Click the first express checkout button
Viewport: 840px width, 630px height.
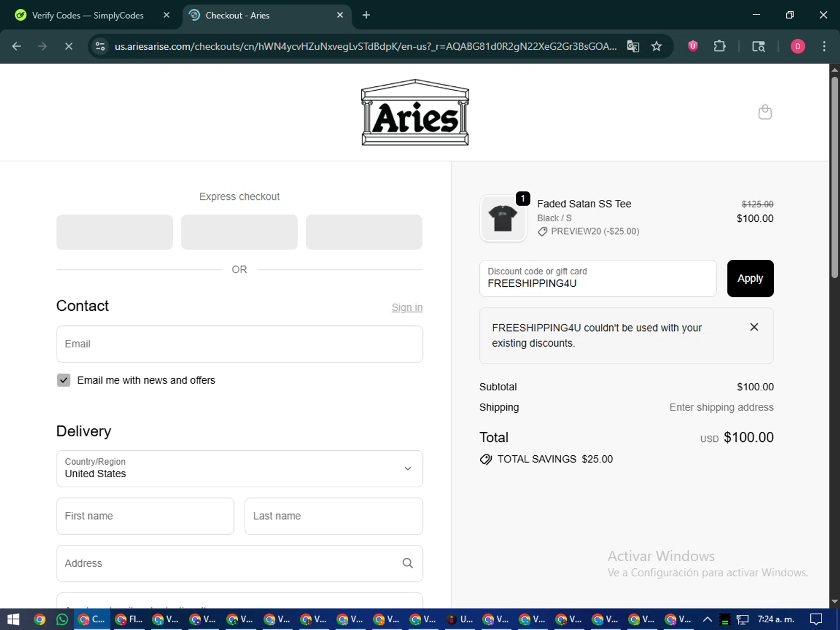tap(115, 232)
